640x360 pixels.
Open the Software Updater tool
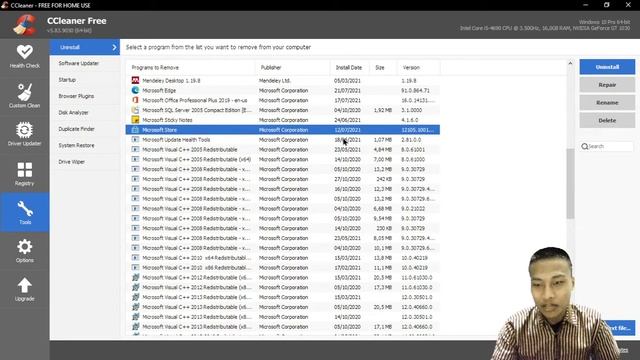point(79,63)
